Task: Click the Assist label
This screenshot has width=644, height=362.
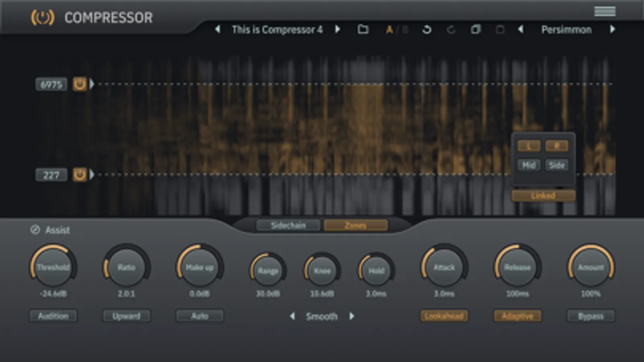Action: click(58, 230)
